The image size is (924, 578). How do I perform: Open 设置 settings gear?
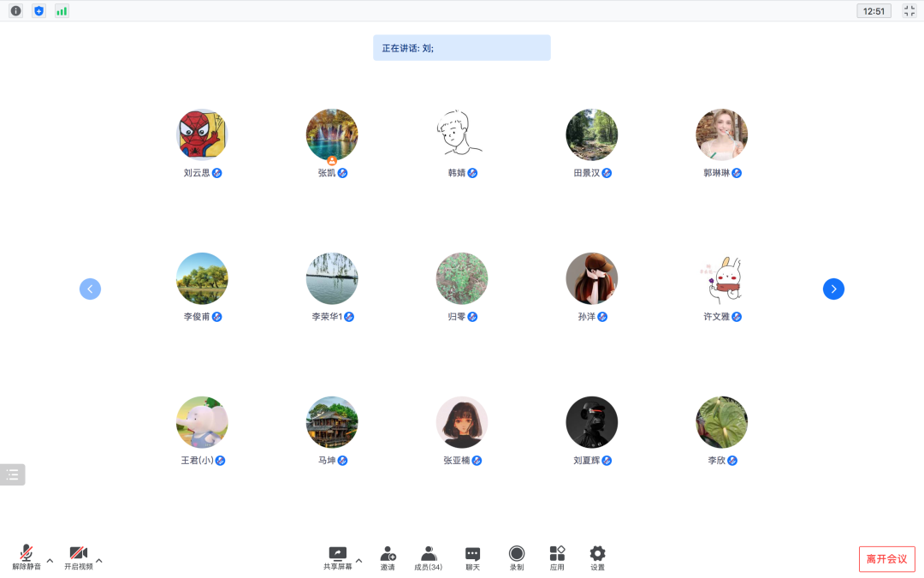pos(597,557)
